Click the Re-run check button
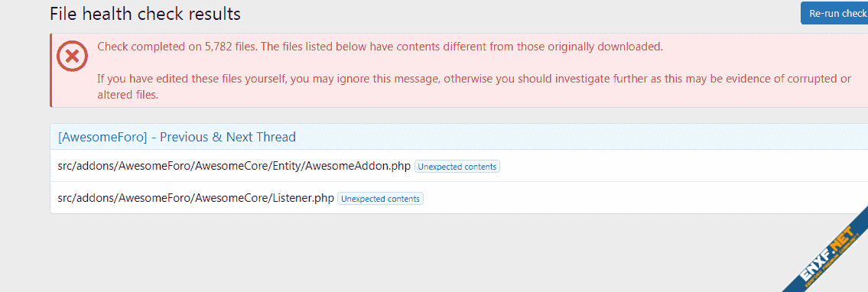The width and height of the screenshot is (868, 292). pos(834,14)
